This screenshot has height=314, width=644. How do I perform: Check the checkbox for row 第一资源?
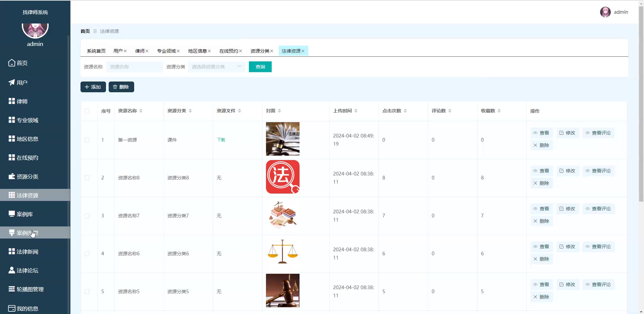87,140
